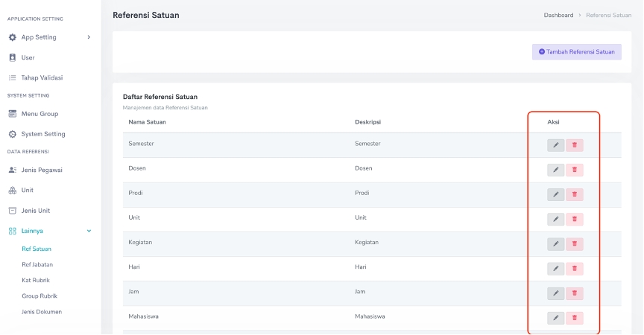Expand the App Setting submenu chevron
This screenshot has width=644, height=335.
pyautogui.click(x=89, y=37)
